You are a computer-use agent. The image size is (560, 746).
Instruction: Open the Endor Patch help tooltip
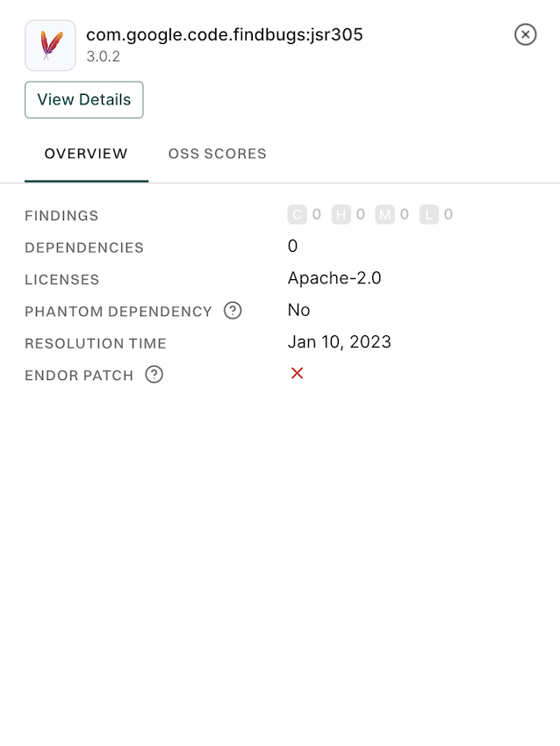154,375
